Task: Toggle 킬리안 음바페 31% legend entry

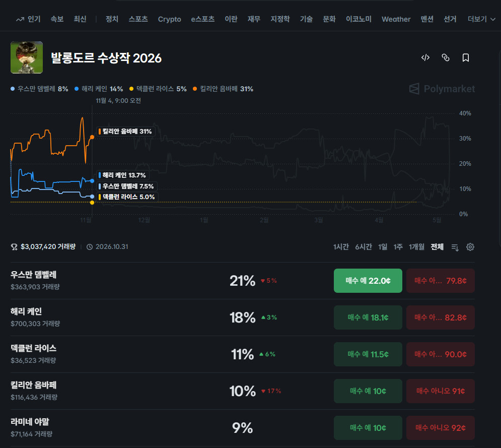Action: pyautogui.click(x=223, y=89)
